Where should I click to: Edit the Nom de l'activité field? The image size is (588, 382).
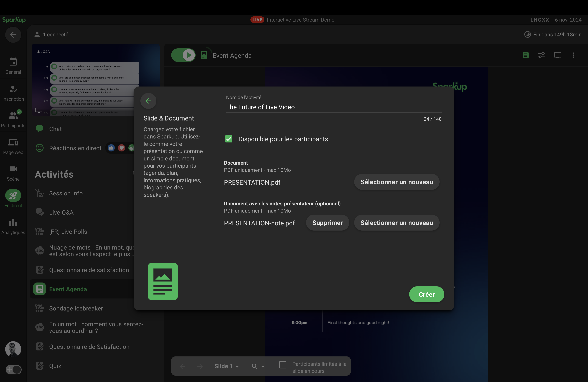334,107
